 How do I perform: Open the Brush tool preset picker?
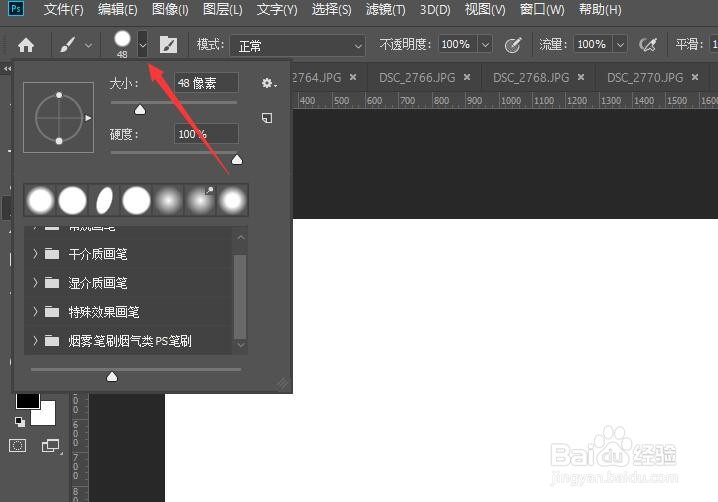coord(67,45)
